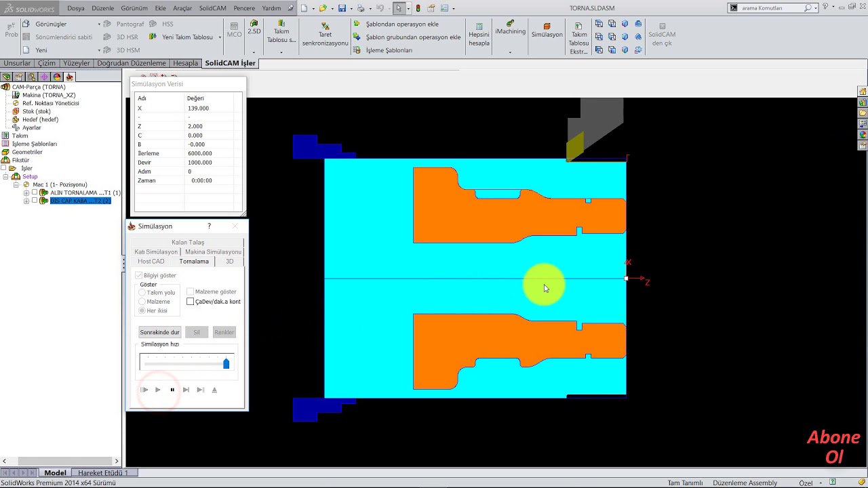Open the 2.5D dropdown arrow
The height and width of the screenshot is (488, 868).
coord(254,52)
